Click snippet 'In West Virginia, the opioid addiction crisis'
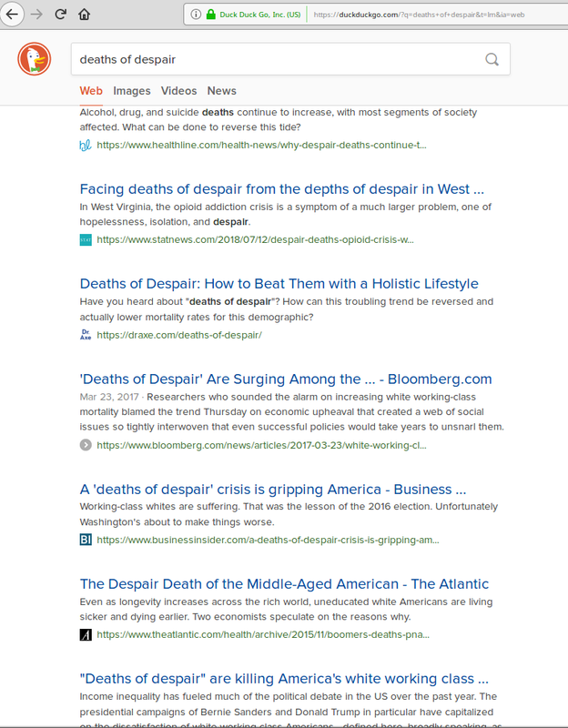This screenshot has height=728, width=568. tap(285, 214)
